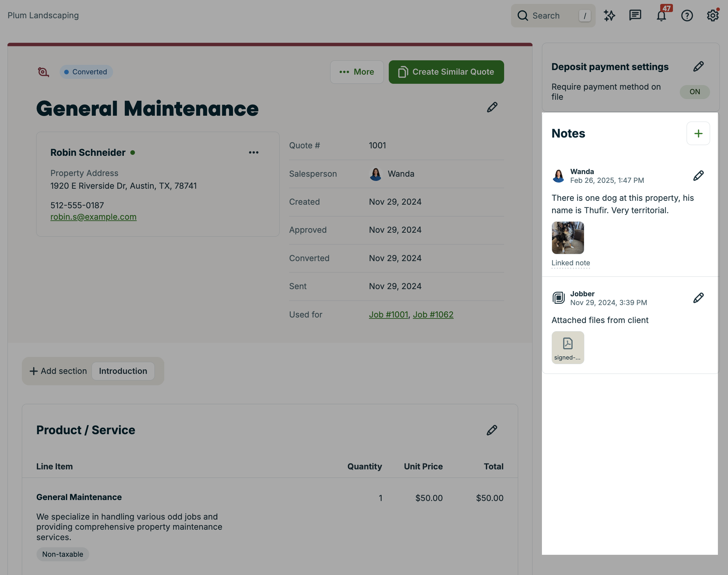Open the messages chat icon
This screenshot has height=575, width=728.
point(635,16)
